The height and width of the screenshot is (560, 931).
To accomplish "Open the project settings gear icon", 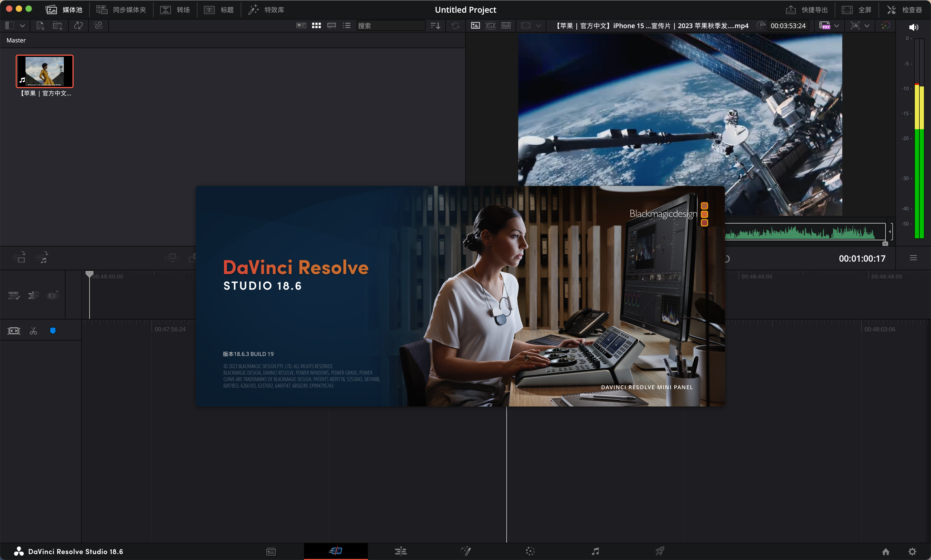I will 912,552.
